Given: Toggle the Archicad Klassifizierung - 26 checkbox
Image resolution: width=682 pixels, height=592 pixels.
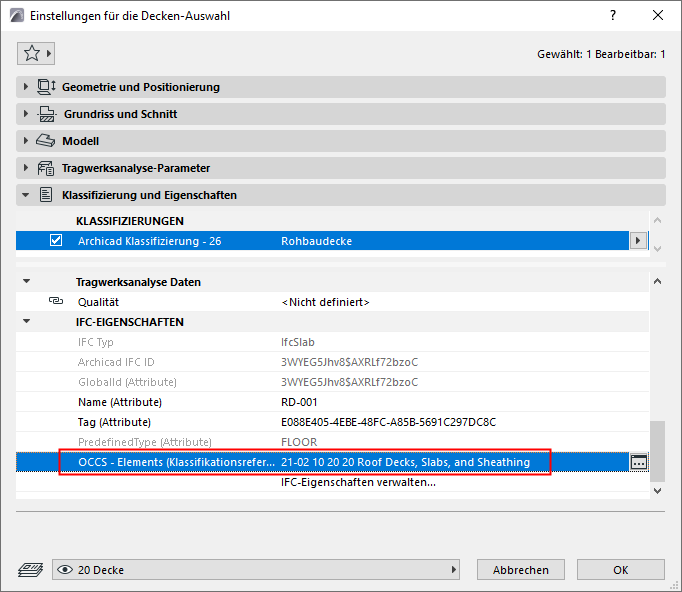Looking at the screenshot, I should coord(56,240).
